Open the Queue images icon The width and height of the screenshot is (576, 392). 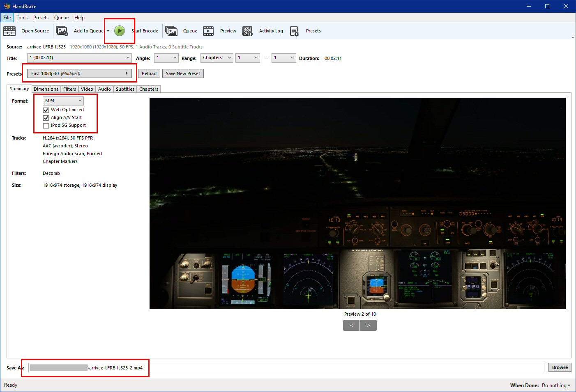[171, 31]
